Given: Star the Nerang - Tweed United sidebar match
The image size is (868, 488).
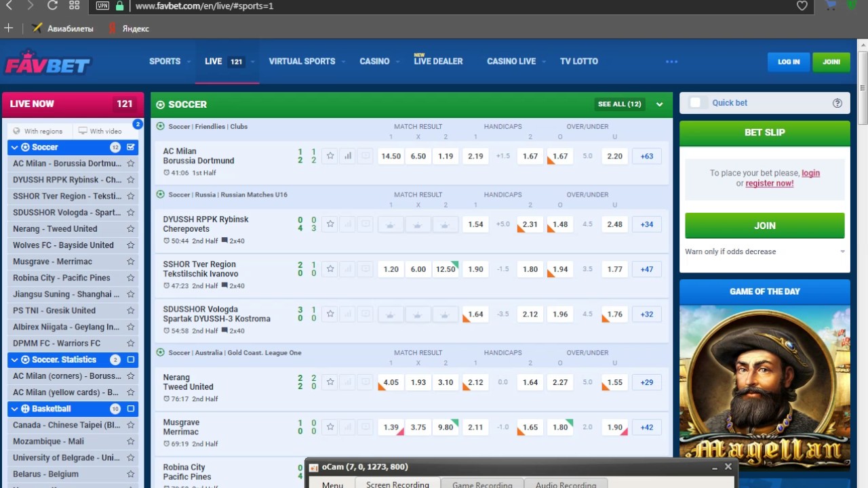Looking at the screenshot, I should coord(131,229).
